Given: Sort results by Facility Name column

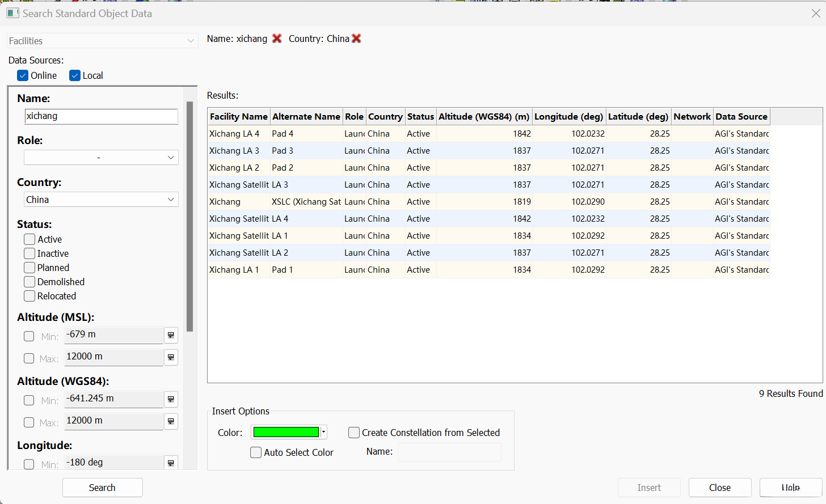Looking at the screenshot, I should coord(239,116).
